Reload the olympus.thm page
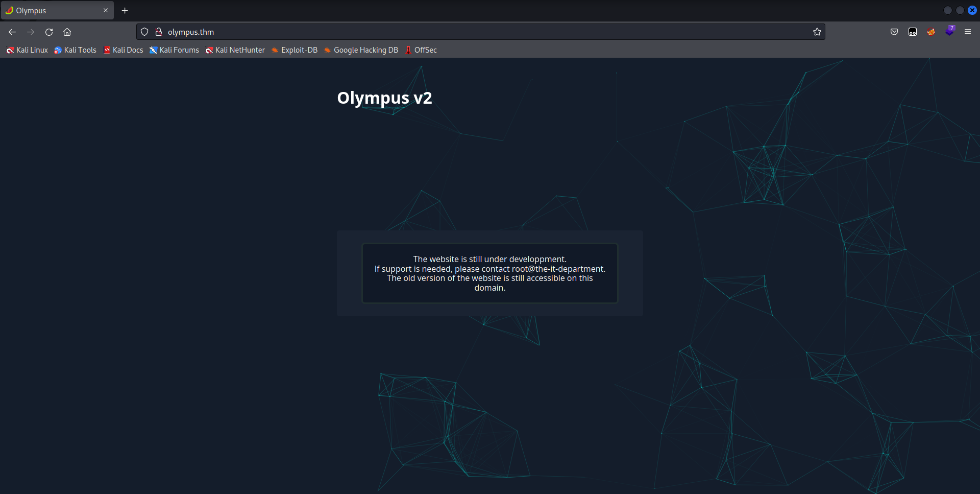This screenshot has height=494, width=980. coord(48,32)
